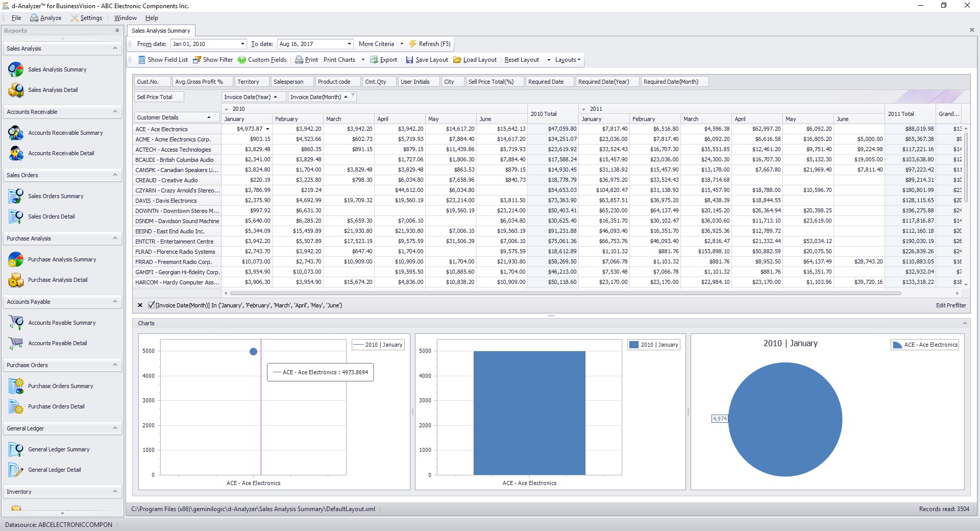Sort by Customer Details field header
The width and height of the screenshot is (980, 531).
tap(177, 117)
